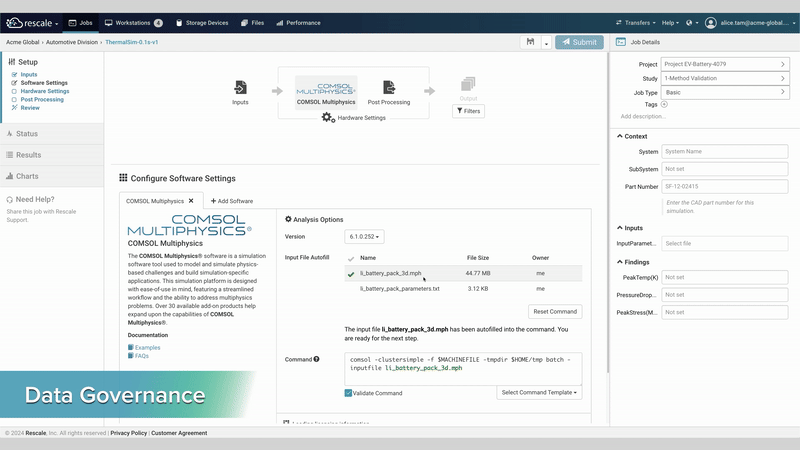Close the COMSOL Multiphysics software tab
This screenshot has height=450, width=800.
coord(191,201)
